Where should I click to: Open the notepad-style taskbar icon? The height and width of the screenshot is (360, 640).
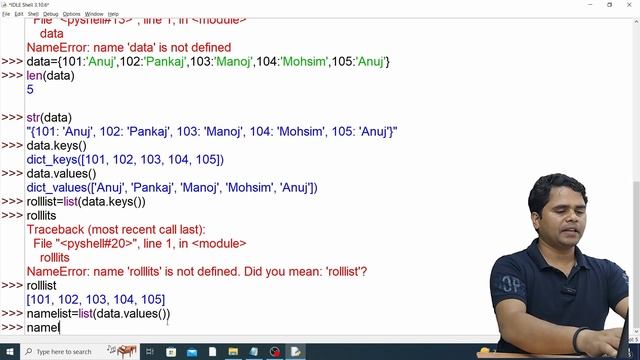point(254,351)
